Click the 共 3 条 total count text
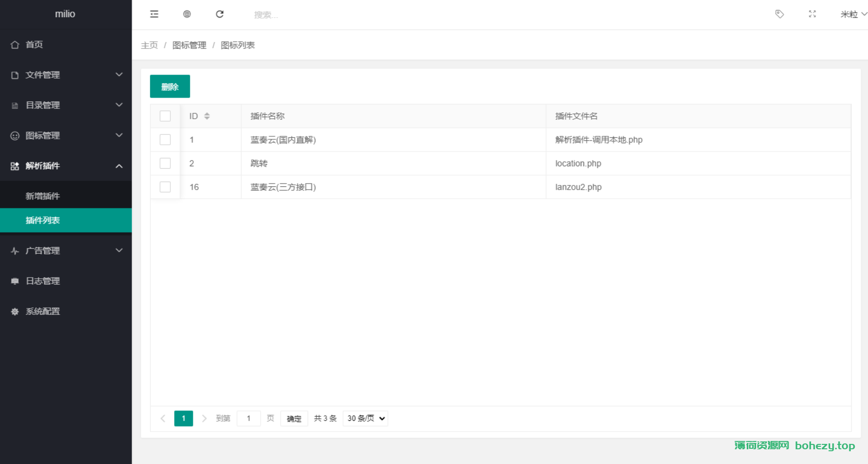 [x=325, y=418]
